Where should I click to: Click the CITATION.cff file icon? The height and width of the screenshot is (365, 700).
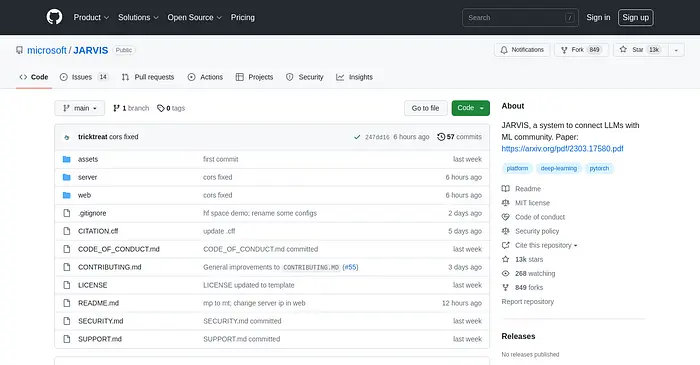tap(67, 231)
